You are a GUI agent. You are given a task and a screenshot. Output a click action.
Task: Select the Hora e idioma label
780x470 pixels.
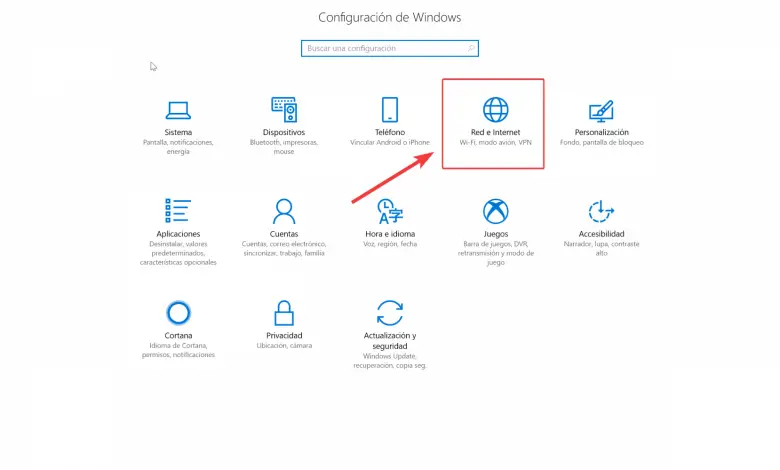click(x=390, y=234)
